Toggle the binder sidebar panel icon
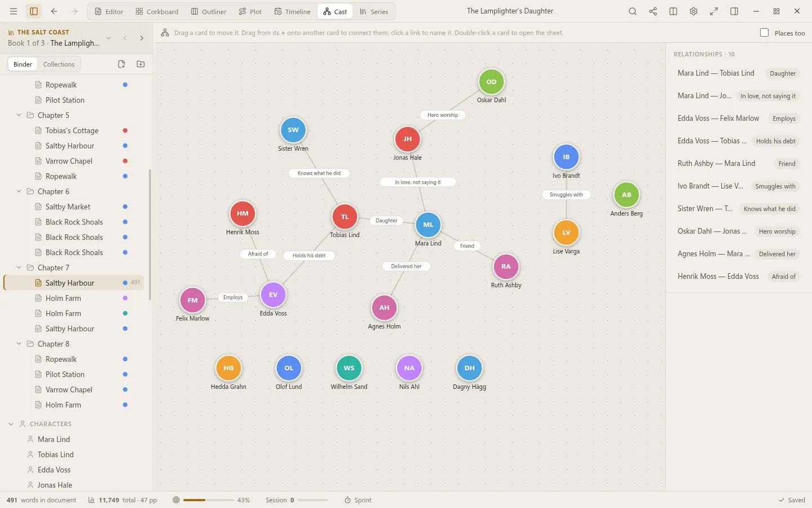Viewport: 812px width, 508px height. click(34, 11)
